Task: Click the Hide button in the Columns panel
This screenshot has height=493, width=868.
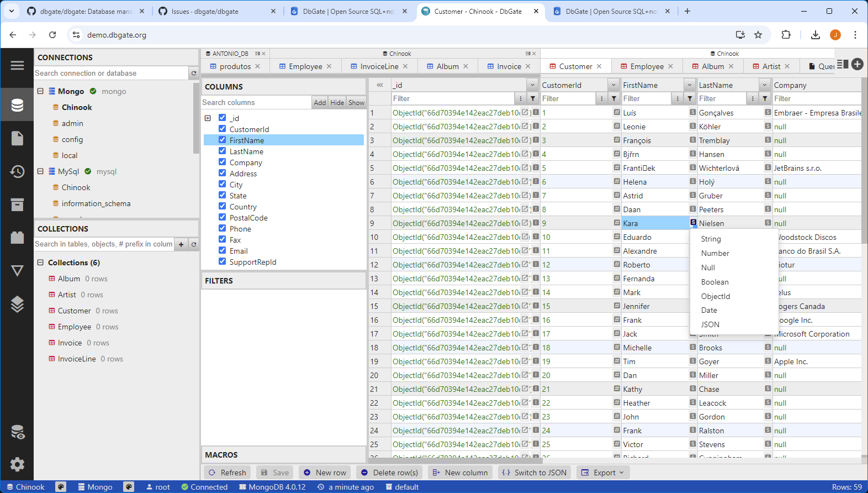Action: click(337, 102)
